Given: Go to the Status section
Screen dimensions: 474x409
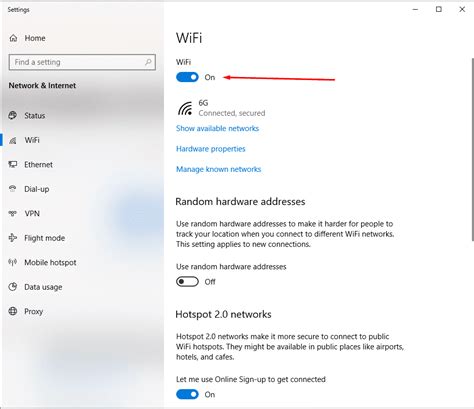Looking at the screenshot, I should point(35,116).
